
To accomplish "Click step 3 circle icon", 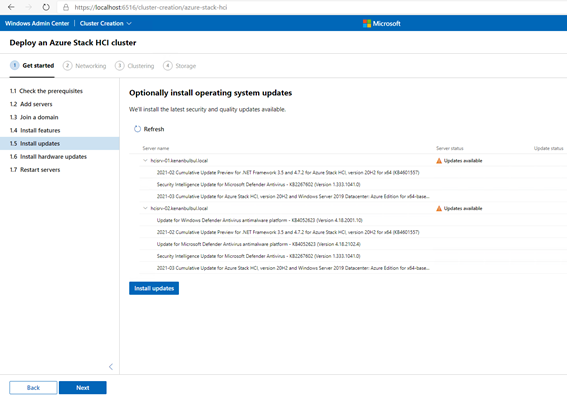I will 119,66.
